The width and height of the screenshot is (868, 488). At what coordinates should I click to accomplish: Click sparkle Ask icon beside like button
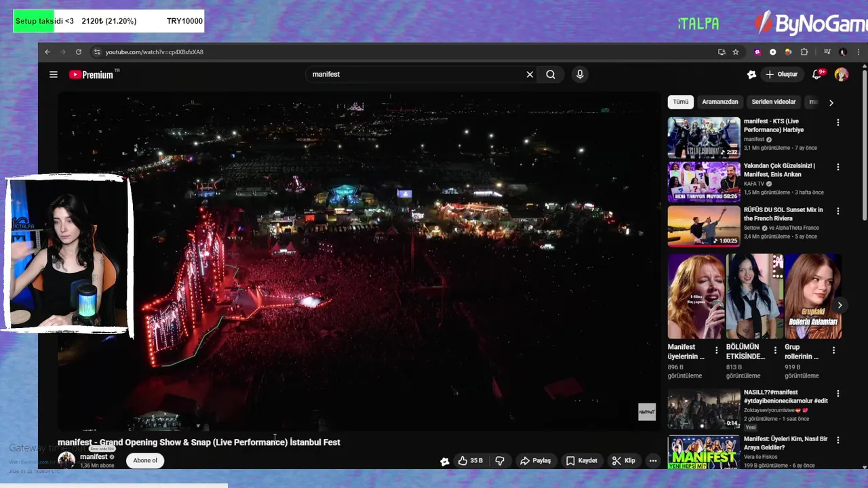(445, 461)
